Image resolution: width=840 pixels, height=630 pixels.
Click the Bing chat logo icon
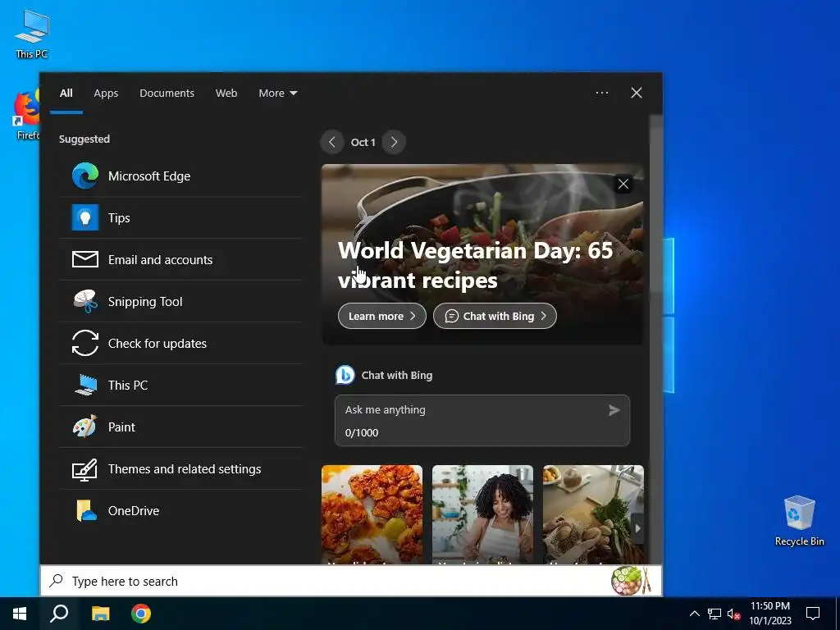[x=345, y=375]
